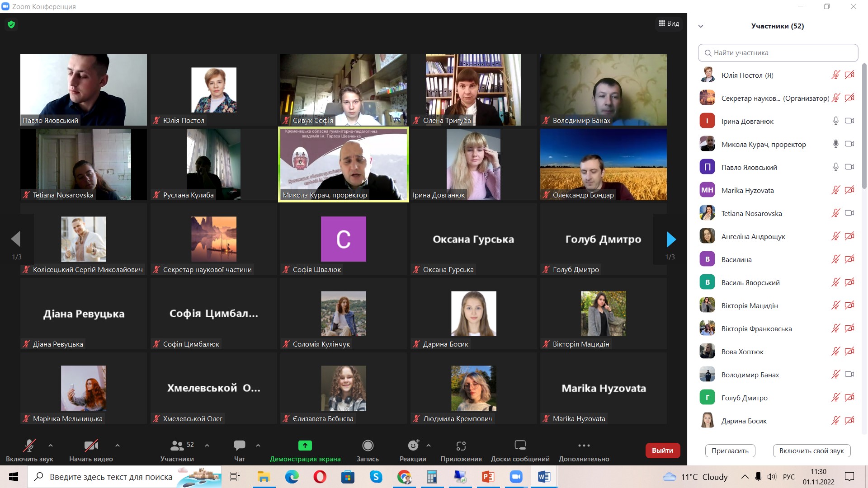
Task: Open the Вид view menu
Action: coord(669,23)
